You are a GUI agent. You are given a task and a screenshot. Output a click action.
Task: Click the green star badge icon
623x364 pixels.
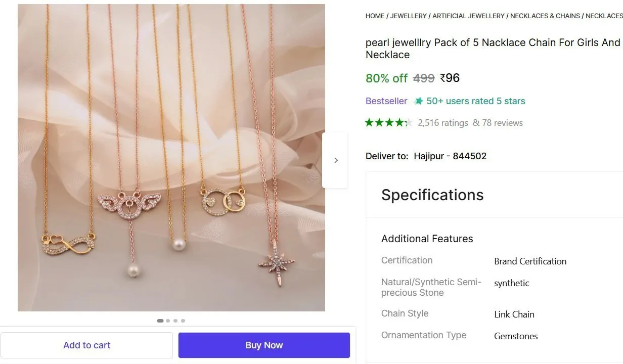(418, 101)
